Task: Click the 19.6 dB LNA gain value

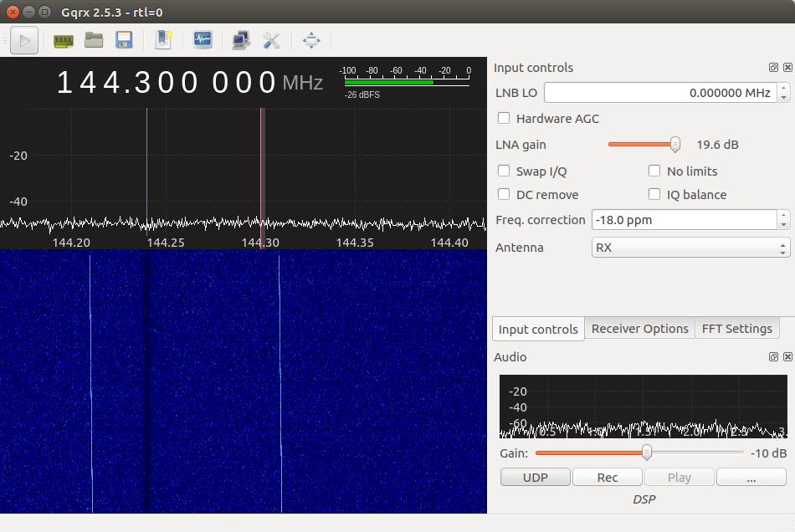Action: coord(717,145)
